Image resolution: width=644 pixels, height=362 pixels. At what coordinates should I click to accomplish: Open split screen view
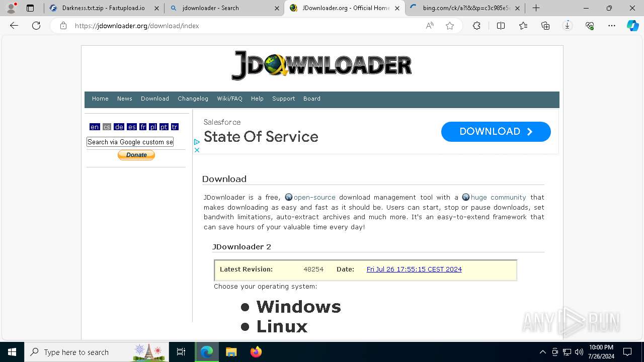(x=501, y=26)
